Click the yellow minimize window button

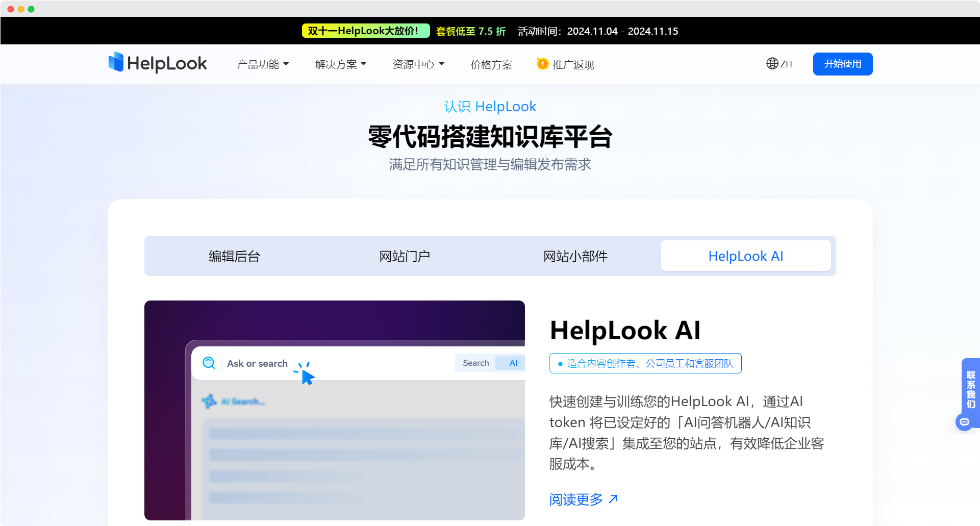[21, 9]
